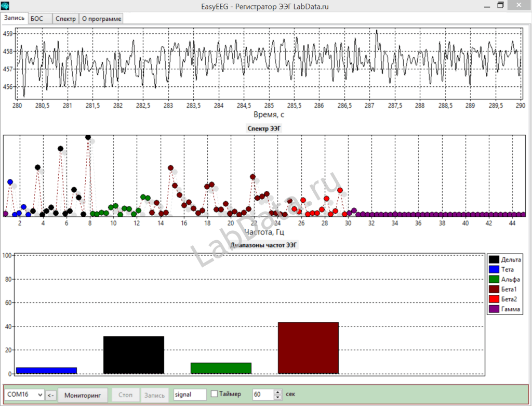This screenshot has width=532, height=406.
Task: Click the EasyEEG app icon in title bar
Action: [x=5, y=5]
